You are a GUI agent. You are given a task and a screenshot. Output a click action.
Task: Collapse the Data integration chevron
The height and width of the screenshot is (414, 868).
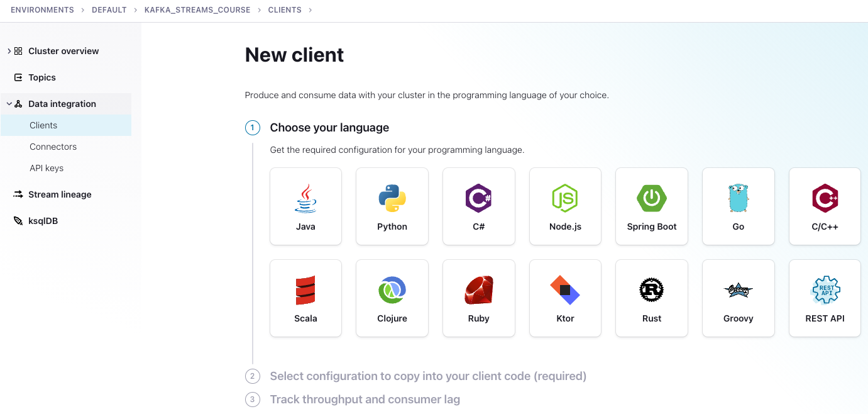pos(9,104)
